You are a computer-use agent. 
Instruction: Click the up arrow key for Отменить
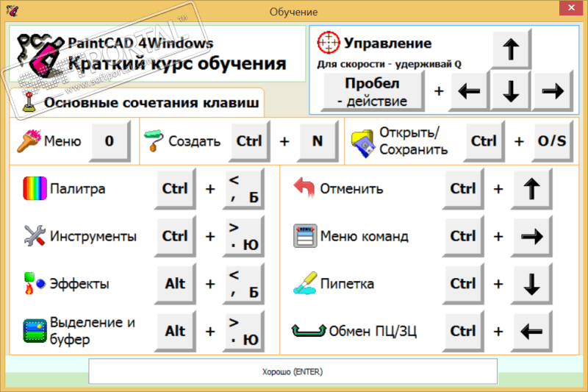(x=531, y=188)
